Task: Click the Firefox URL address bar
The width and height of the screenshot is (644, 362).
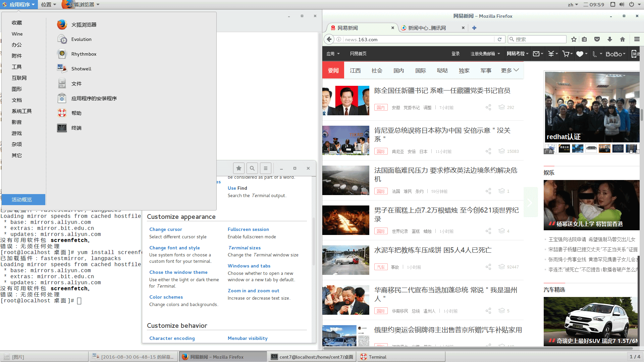Action: [419, 39]
